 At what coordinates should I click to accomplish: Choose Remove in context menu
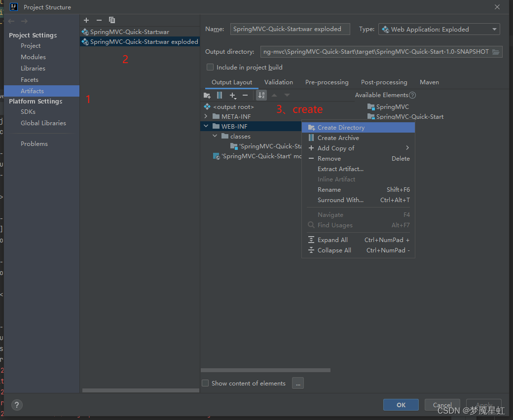pos(358,159)
